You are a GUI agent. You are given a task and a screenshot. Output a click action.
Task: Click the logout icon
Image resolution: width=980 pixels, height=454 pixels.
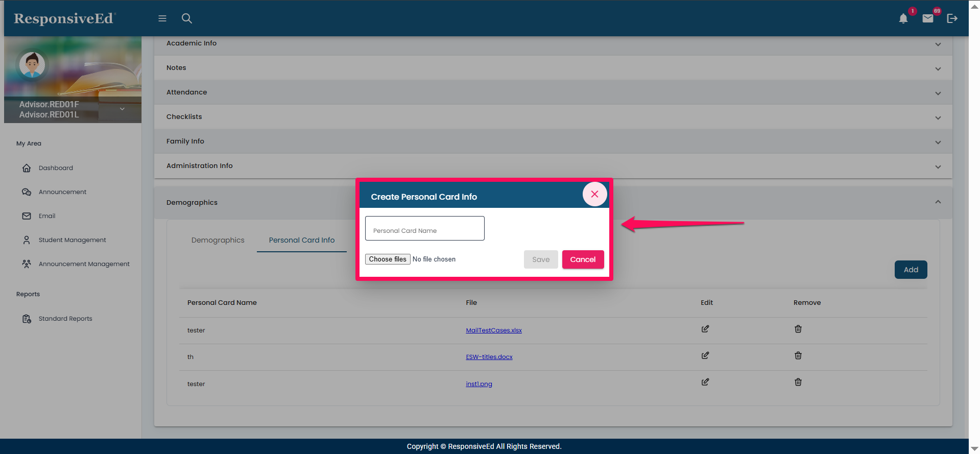click(952, 19)
